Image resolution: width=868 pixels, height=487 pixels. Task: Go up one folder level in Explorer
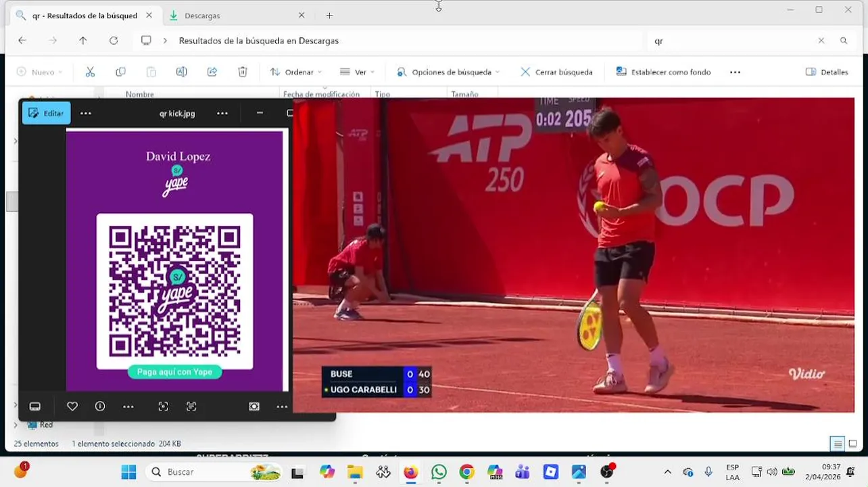pos(83,41)
